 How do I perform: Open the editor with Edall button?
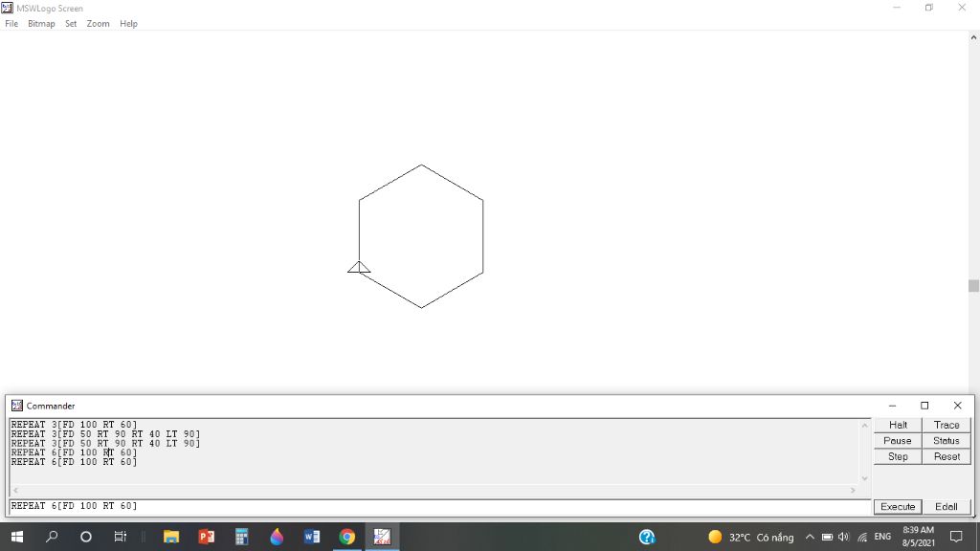947,507
